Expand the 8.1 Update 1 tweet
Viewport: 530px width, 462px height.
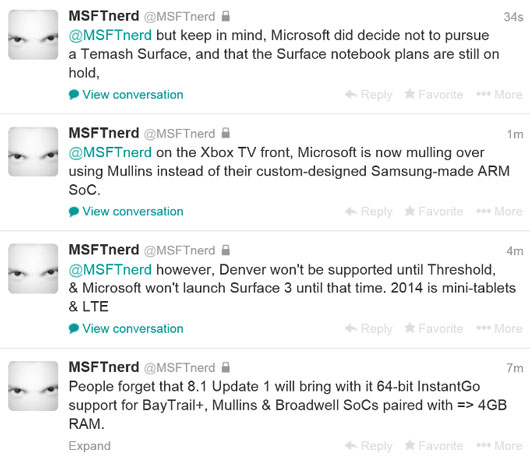point(90,446)
